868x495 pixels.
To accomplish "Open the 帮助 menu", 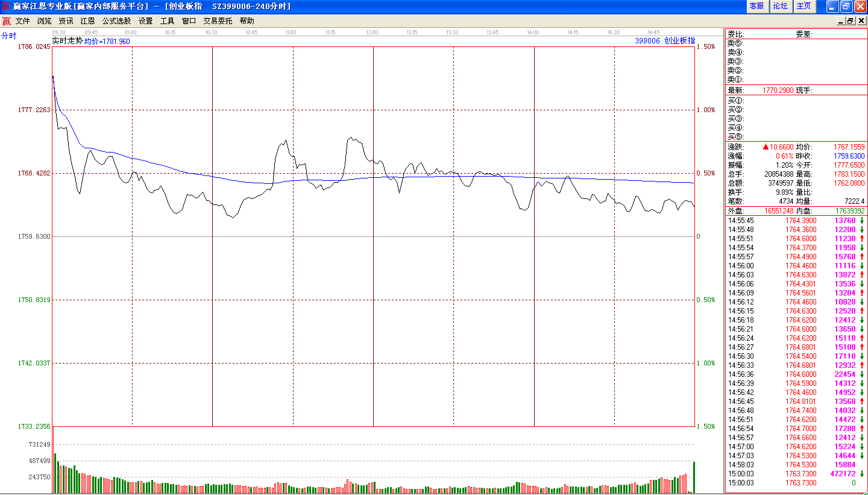I will pyautogui.click(x=247, y=20).
